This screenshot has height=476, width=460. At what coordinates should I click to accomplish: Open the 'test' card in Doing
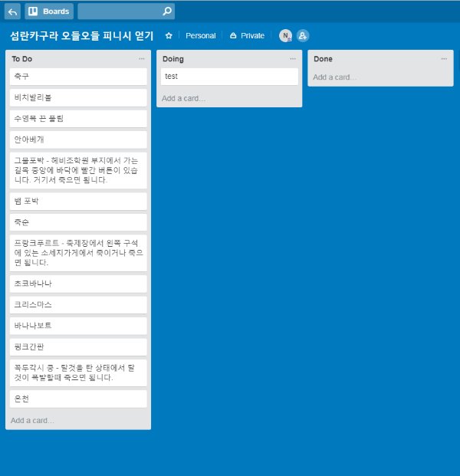click(x=228, y=77)
